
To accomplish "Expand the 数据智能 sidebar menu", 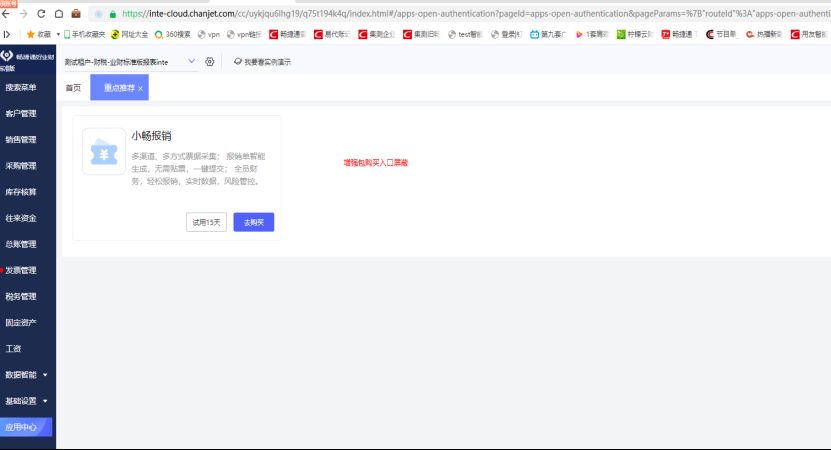I will (x=26, y=375).
